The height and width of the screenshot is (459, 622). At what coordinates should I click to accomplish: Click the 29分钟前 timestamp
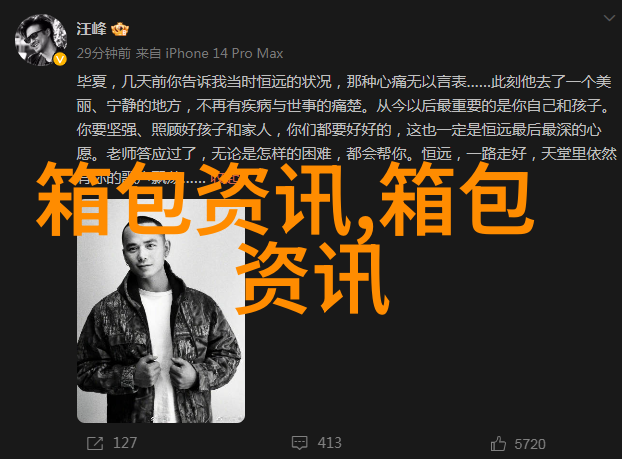click(x=104, y=53)
